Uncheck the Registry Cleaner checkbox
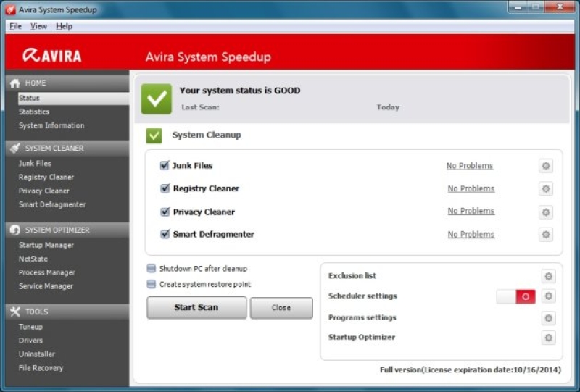 [165, 188]
